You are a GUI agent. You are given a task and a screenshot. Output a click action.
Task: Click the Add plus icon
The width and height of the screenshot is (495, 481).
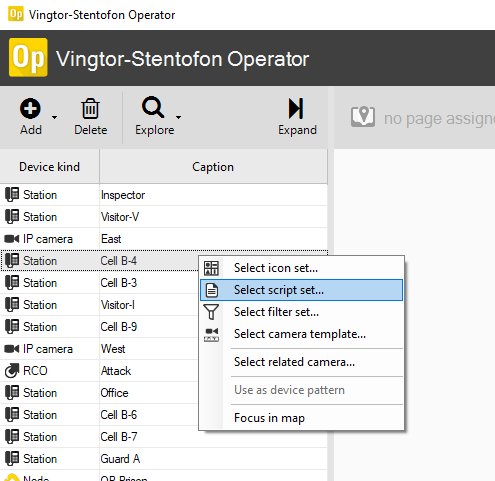(30, 109)
